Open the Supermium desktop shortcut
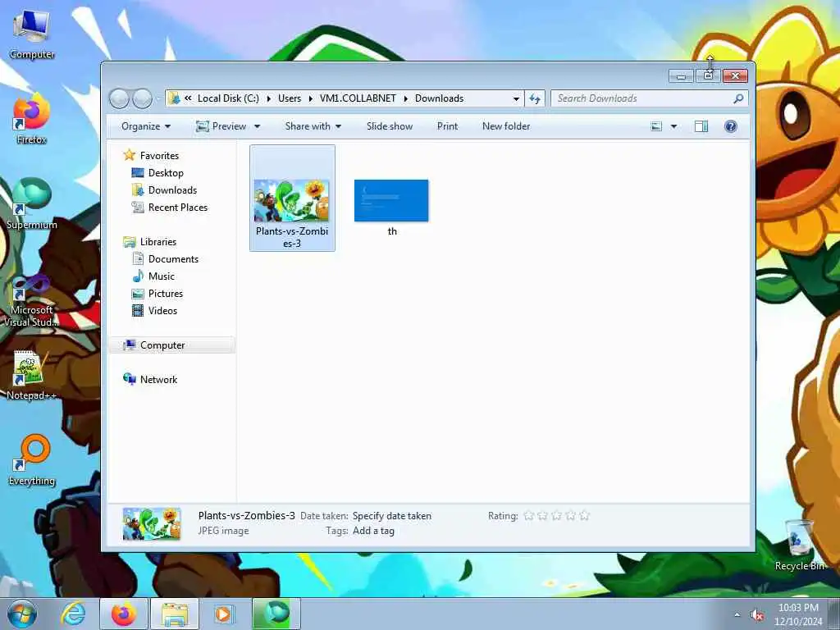Image resolution: width=840 pixels, height=630 pixels. pos(32,204)
